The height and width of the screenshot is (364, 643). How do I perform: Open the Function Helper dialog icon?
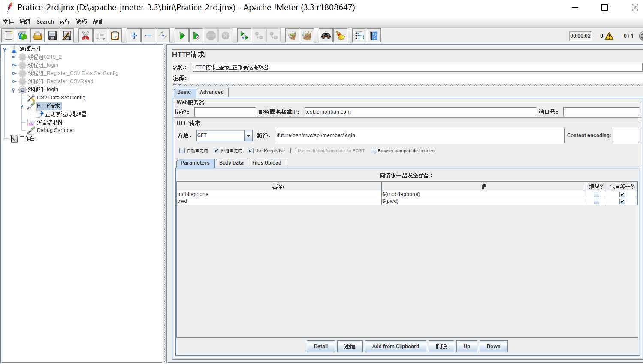[359, 36]
